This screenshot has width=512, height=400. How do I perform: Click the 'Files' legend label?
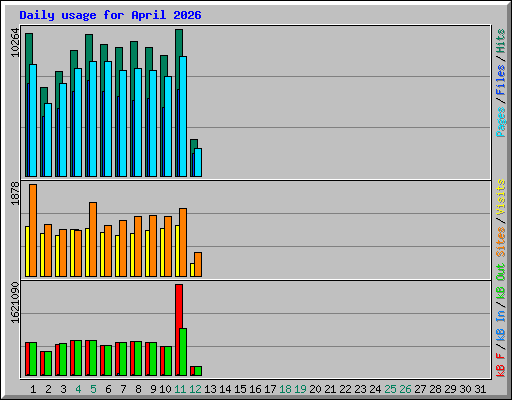click(500, 80)
